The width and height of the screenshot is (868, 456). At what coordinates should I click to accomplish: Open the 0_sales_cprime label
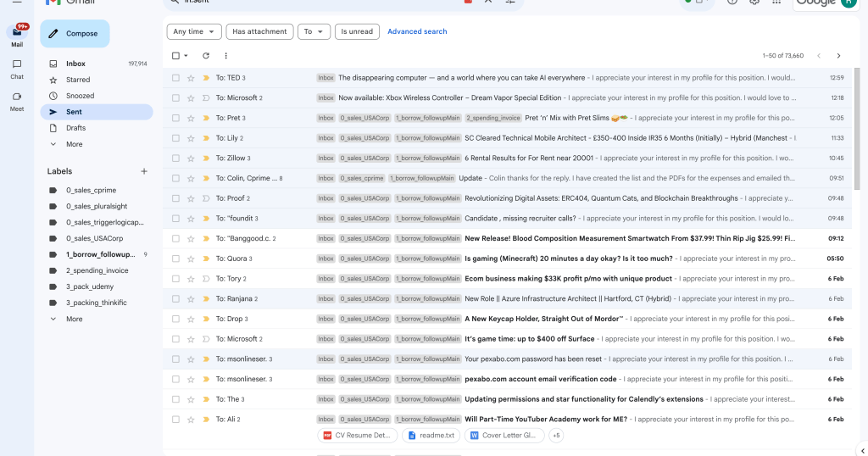pos(91,191)
